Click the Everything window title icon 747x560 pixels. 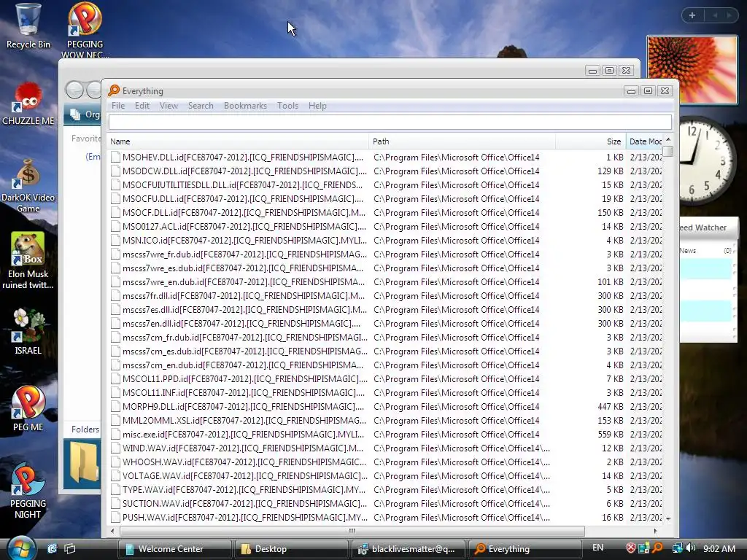tap(114, 90)
